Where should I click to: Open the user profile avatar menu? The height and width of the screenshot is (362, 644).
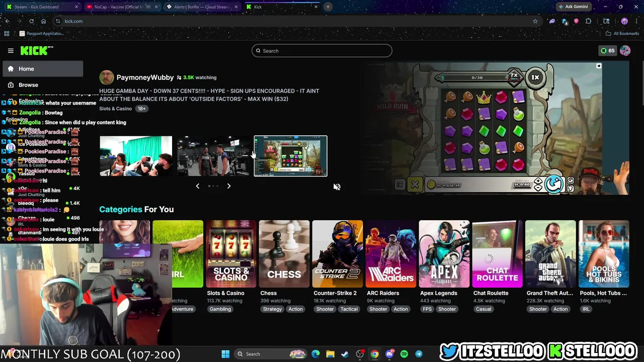625,50
